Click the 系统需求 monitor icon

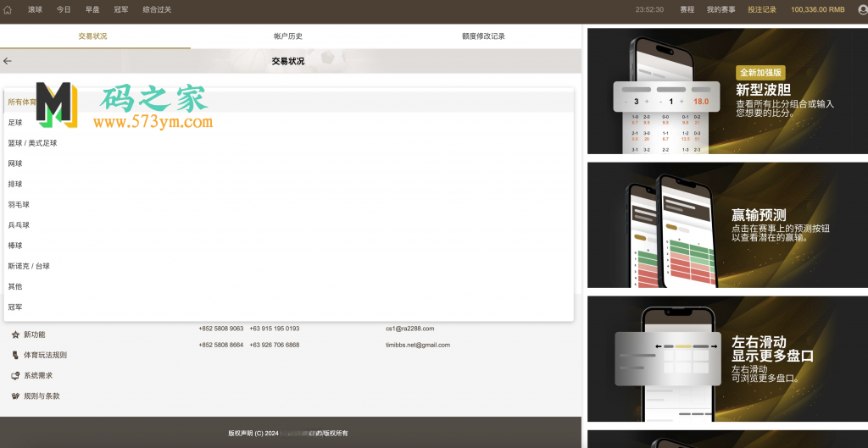(15, 375)
